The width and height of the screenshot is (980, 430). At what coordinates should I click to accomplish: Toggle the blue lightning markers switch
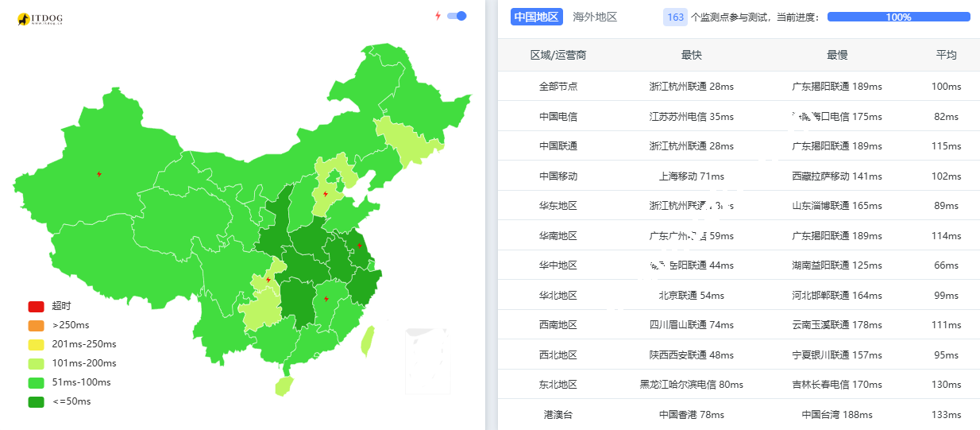click(x=457, y=16)
